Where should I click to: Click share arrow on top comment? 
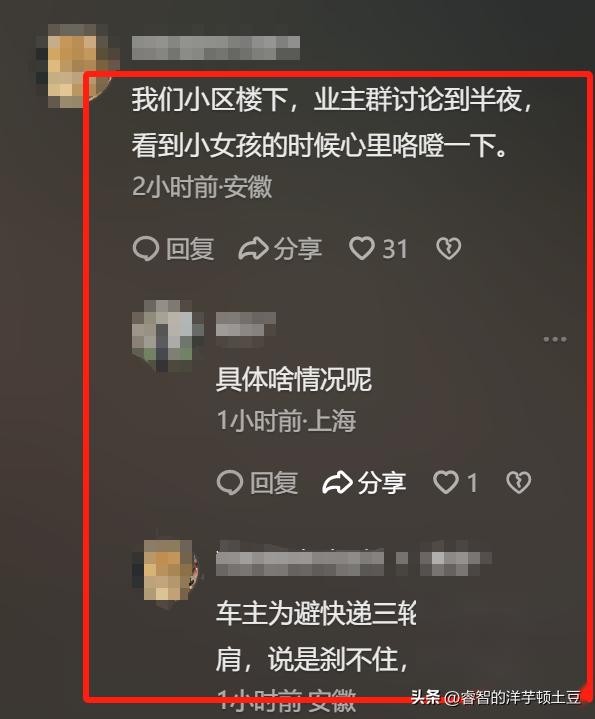[x=253, y=249]
